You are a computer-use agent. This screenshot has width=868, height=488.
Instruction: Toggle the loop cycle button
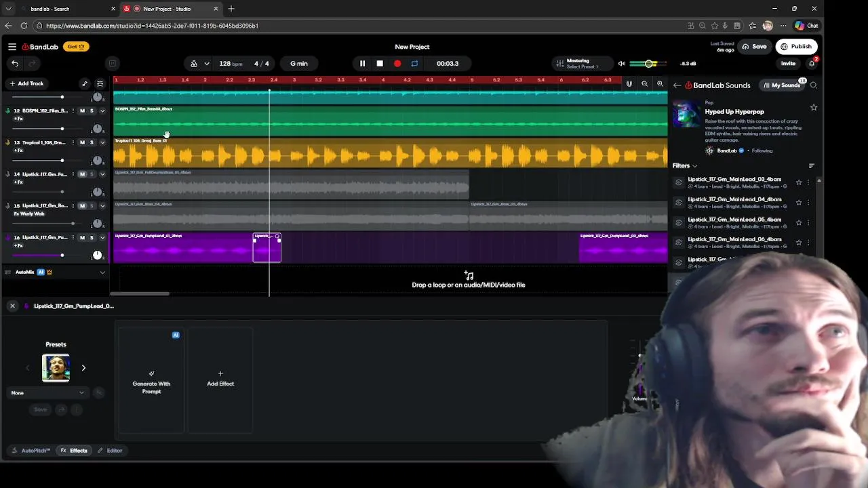coord(414,64)
